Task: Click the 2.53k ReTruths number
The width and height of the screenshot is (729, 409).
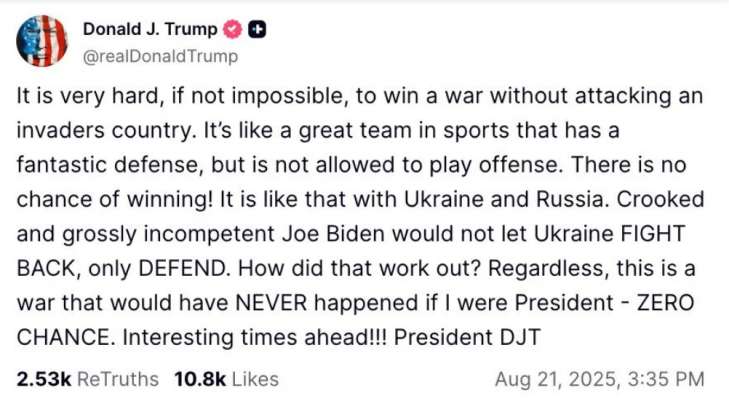Action: [x=42, y=379]
